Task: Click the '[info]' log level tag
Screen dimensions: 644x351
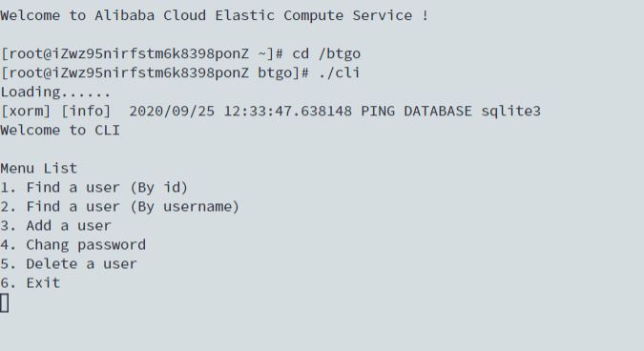Action: point(86,112)
